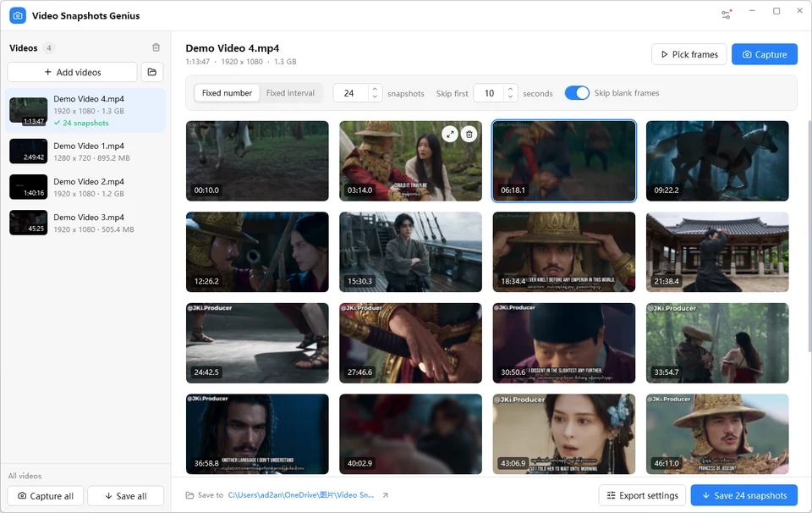
Task: Open save folder via external arrow icon
Action: (x=386, y=495)
